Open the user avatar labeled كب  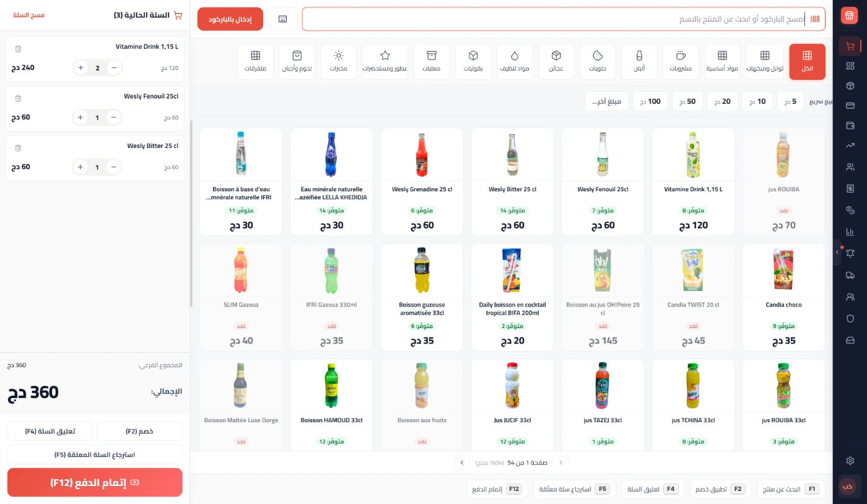pyautogui.click(x=848, y=487)
